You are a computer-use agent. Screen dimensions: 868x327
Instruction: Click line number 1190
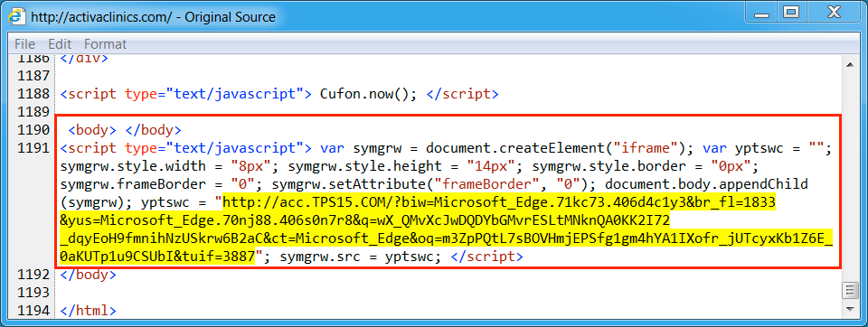(34, 131)
